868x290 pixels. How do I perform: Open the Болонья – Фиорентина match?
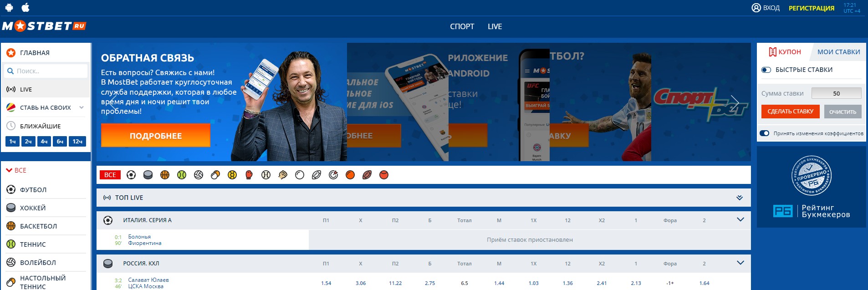(x=145, y=240)
